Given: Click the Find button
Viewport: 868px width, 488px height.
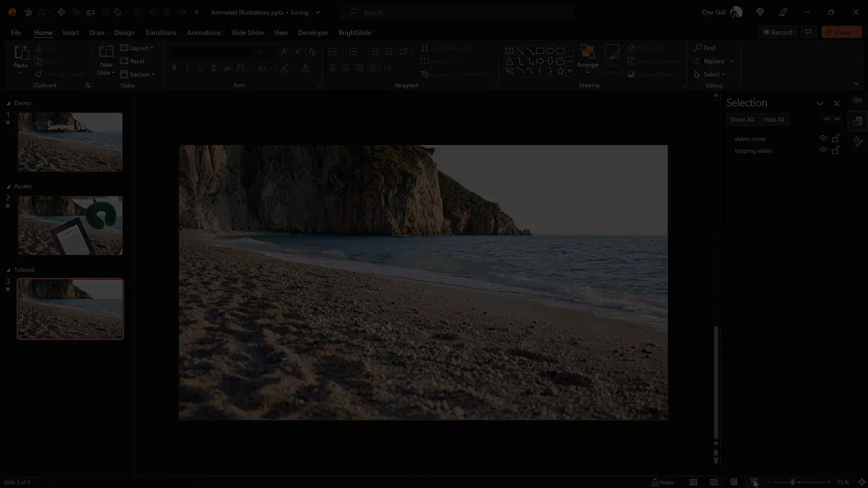Looking at the screenshot, I should coord(705,48).
